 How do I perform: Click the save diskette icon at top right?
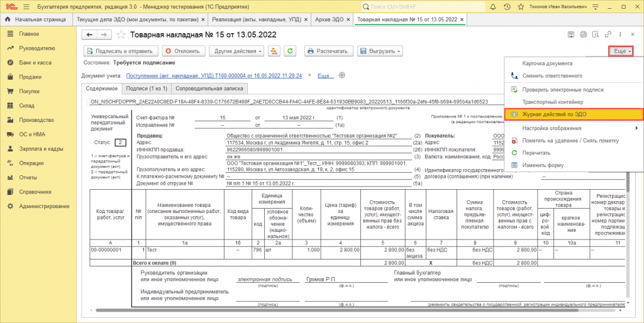click(571, 35)
